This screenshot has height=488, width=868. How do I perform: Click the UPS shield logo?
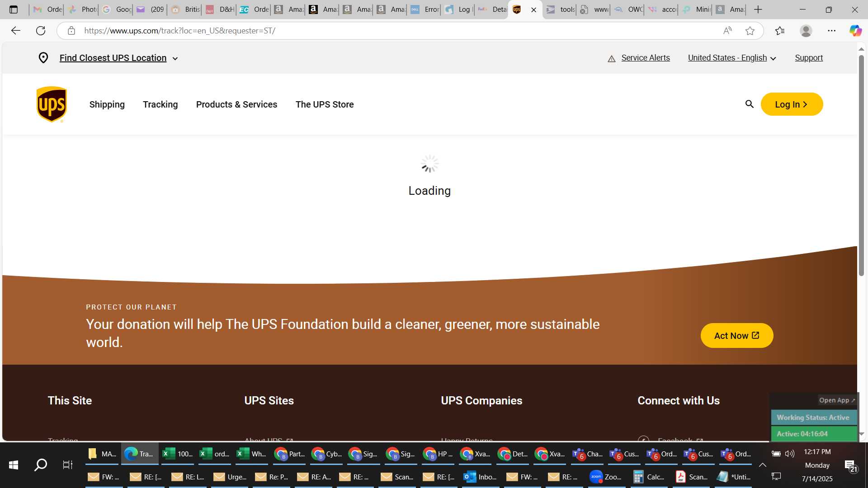(52, 104)
